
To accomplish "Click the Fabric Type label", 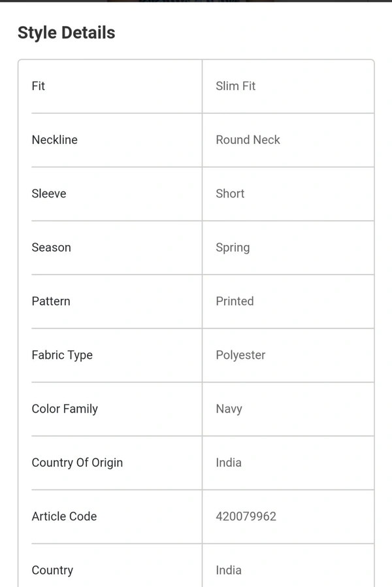I will pyautogui.click(x=62, y=355).
